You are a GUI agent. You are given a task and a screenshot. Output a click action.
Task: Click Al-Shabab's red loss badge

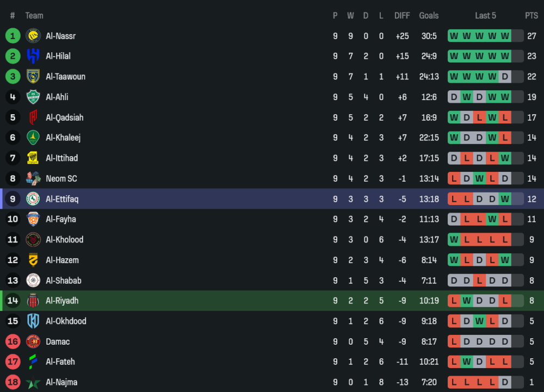coord(479,281)
